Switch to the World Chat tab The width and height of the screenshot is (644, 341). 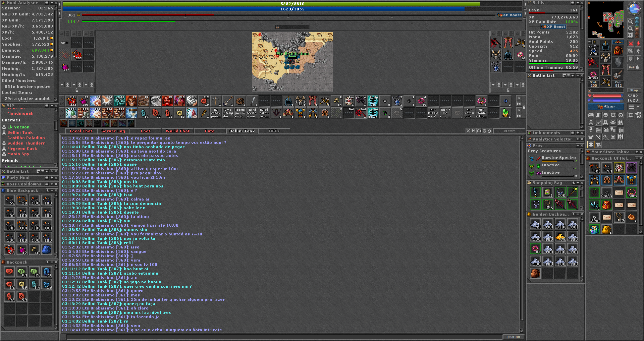click(x=178, y=131)
